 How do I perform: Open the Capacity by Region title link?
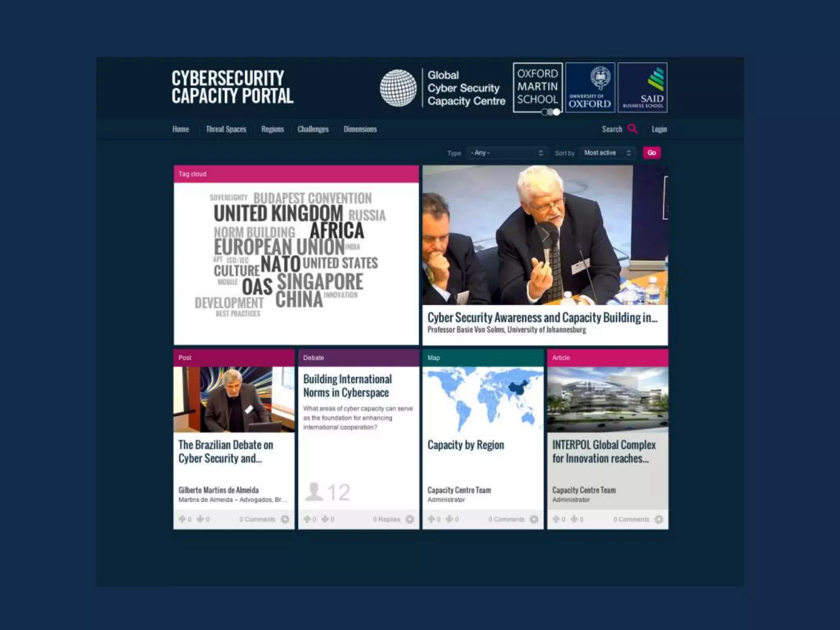(466, 445)
